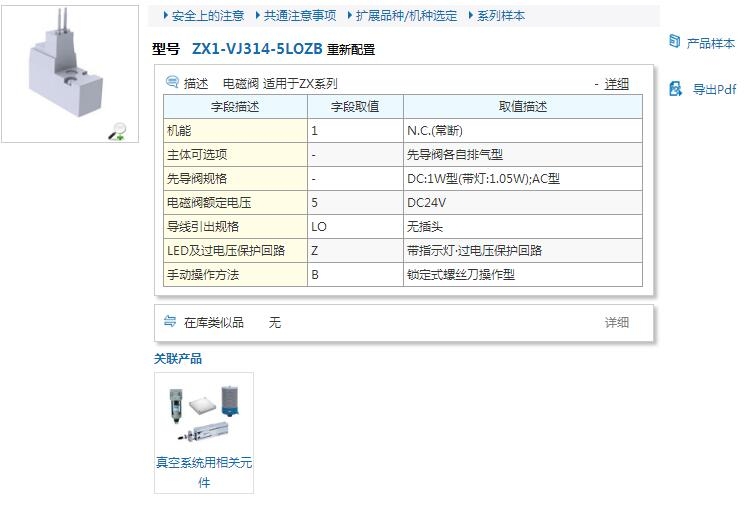Click the arrow before 安全上的注意
This screenshot has width=750, height=529.
click(166, 16)
